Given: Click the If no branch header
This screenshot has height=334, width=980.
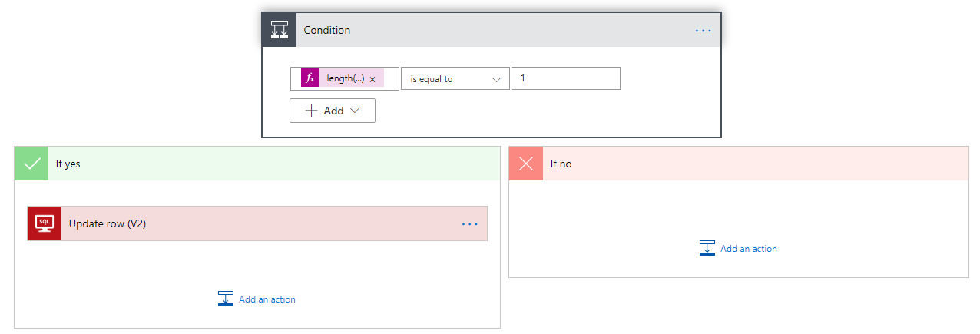Looking at the screenshot, I should [x=739, y=164].
